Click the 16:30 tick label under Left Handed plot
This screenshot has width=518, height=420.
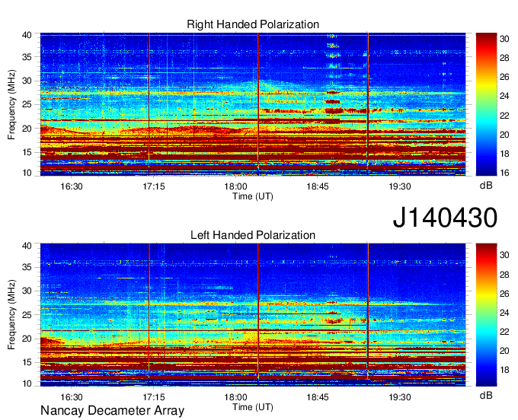(72, 397)
